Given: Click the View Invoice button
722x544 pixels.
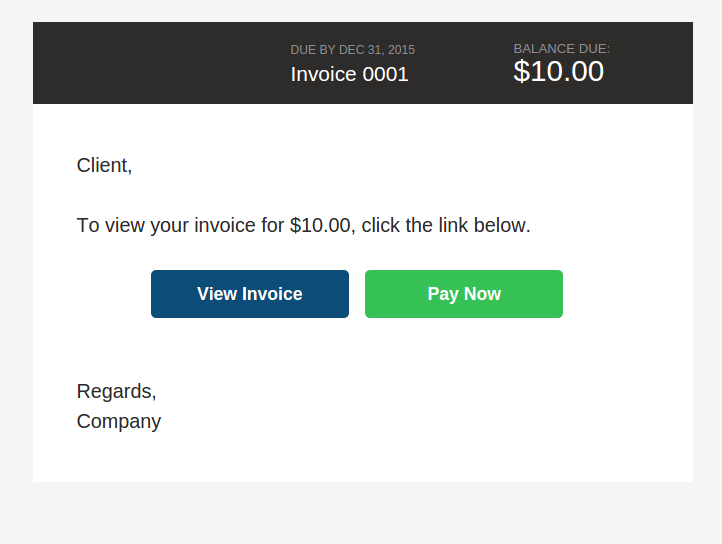Looking at the screenshot, I should click(x=250, y=294).
